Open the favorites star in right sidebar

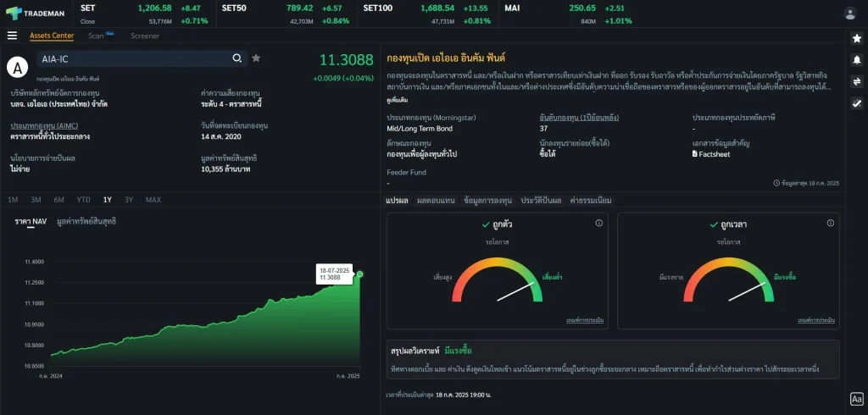(856, 38)
